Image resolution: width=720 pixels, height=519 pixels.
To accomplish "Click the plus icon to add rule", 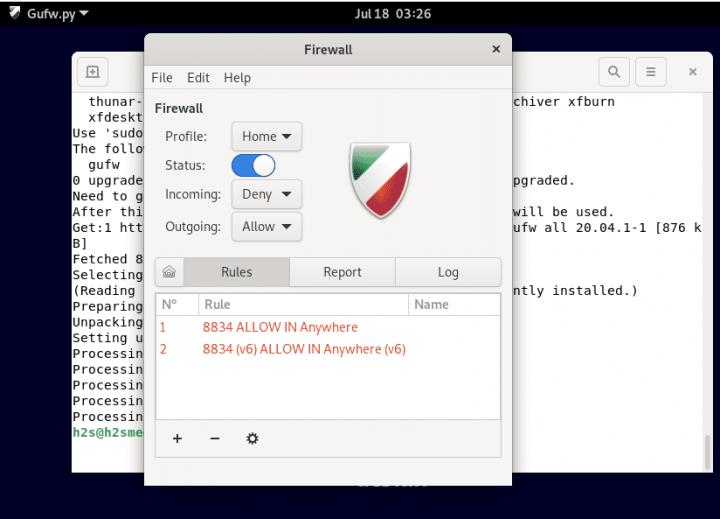I will point(177,438).
